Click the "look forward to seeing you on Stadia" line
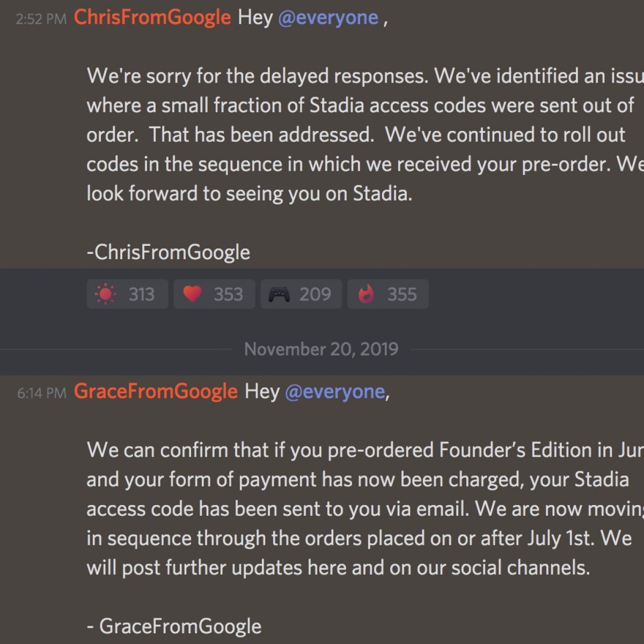The width and height of the screenshot is (644, 644). click(249, 193)
